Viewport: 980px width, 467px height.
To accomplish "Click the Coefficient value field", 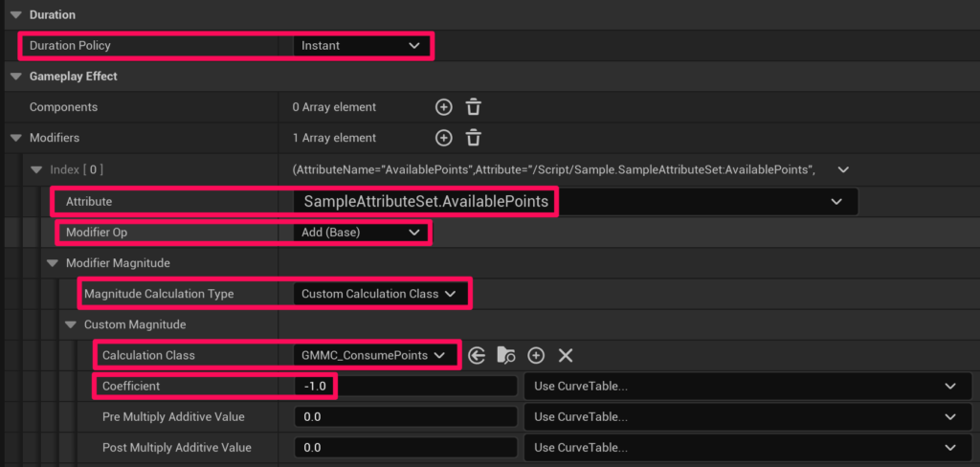I will click(405, 387).
